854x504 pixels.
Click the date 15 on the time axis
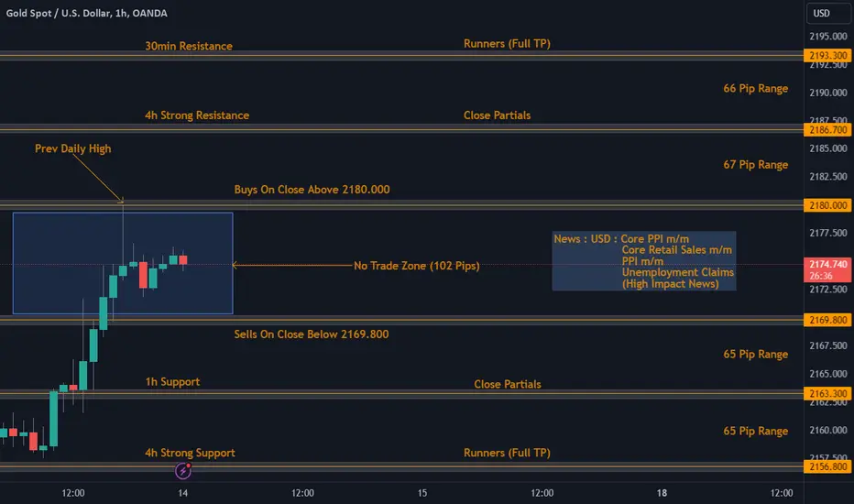pos(422,493)
